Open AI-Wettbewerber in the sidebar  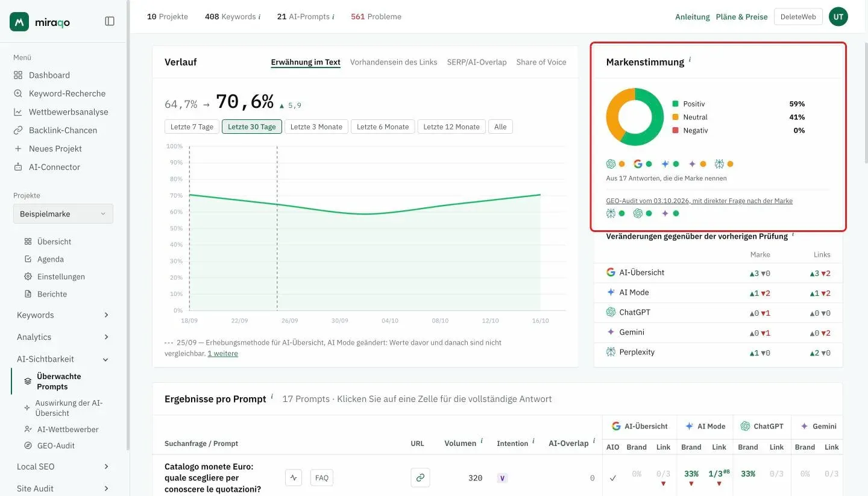[68, 430]
